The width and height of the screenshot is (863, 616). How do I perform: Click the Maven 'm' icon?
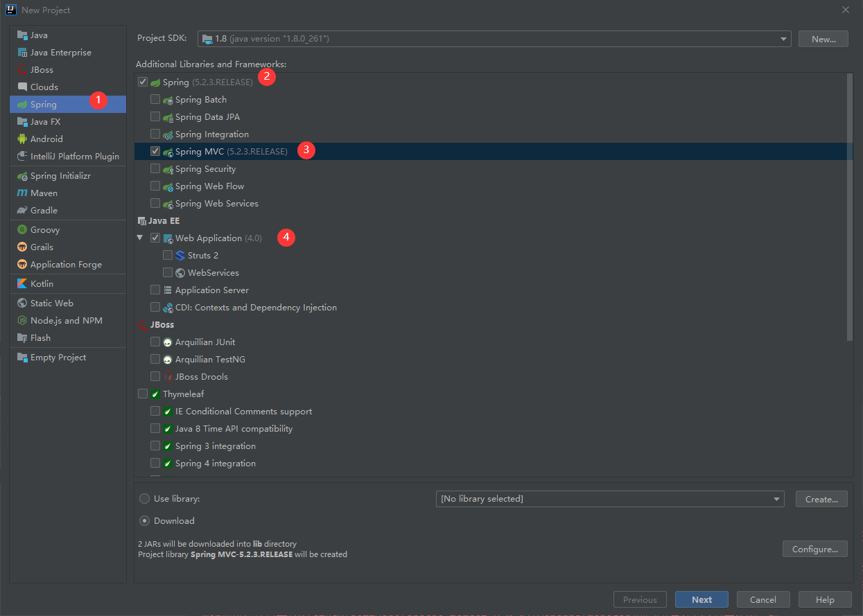[22, 193]
